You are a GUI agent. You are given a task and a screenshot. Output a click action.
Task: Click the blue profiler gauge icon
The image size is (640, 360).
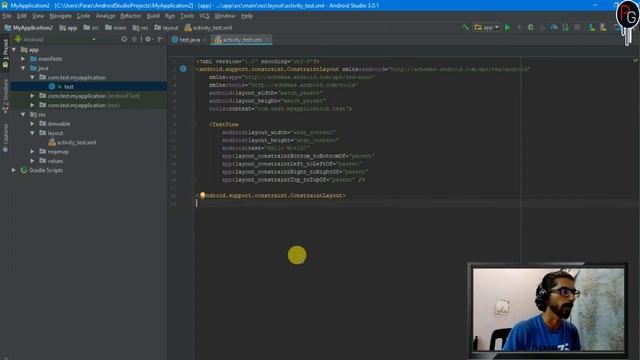[x=554, y=27]
